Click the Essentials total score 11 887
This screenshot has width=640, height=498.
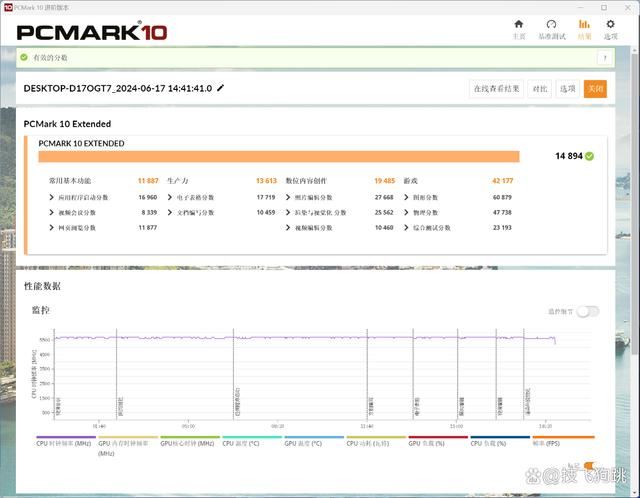[148, 180]
